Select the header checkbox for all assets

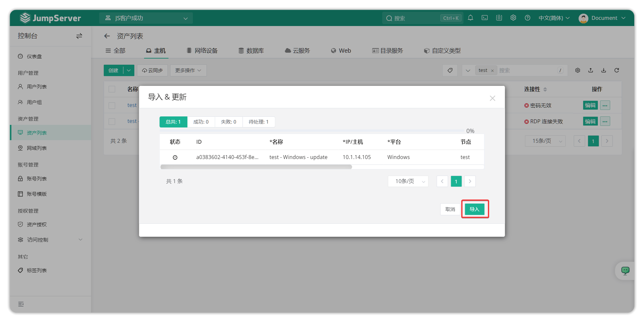point(112,89)
